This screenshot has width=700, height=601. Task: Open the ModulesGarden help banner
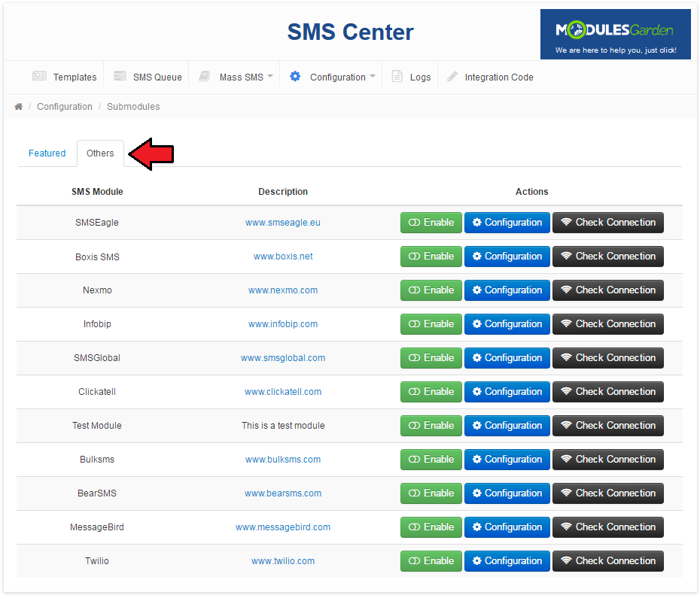[615, 35]
